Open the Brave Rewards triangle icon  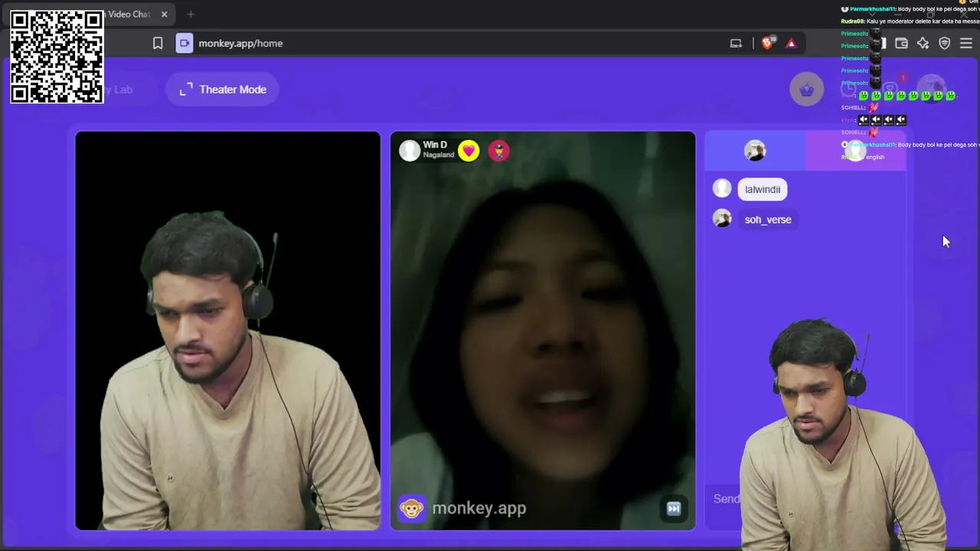point(791,44)
